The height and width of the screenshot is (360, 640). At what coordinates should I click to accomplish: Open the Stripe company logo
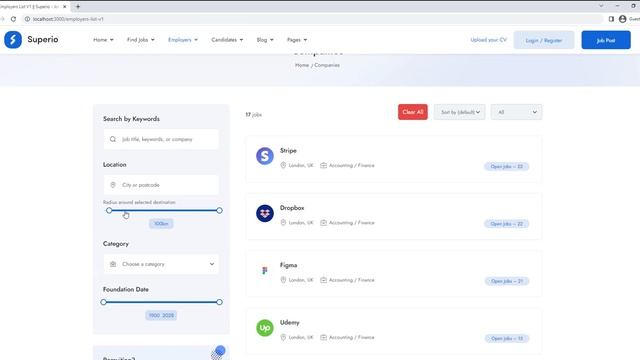pyautogui.click(x=265, y=156)
